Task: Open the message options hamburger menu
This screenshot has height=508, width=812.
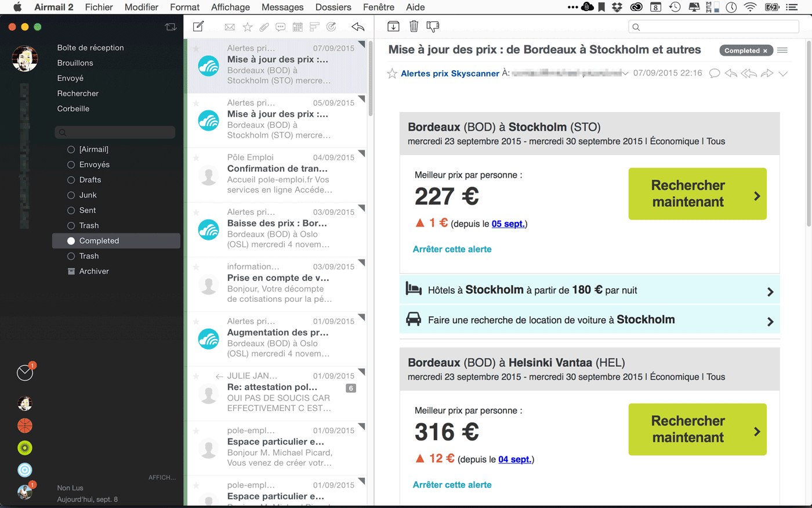Action: coord(782,51)
